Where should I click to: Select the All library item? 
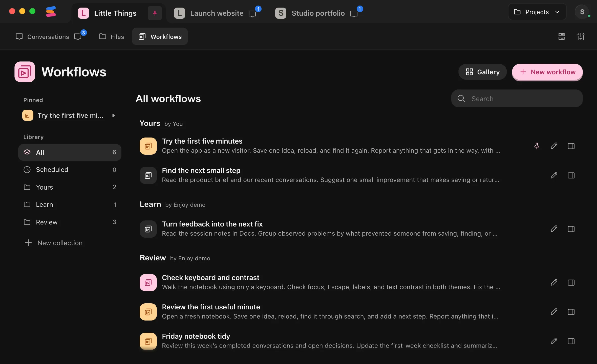(70, 152)
